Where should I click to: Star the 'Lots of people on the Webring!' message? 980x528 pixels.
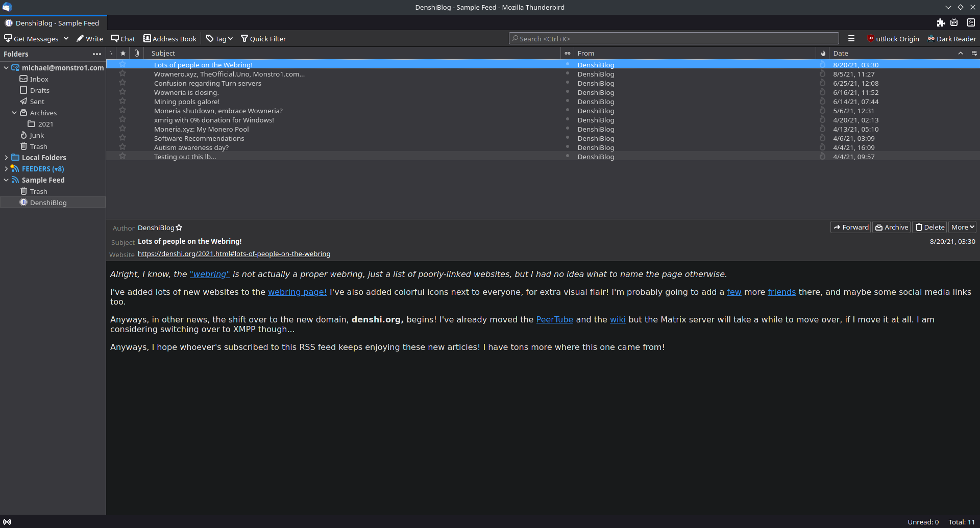click(x=122, y=65)
